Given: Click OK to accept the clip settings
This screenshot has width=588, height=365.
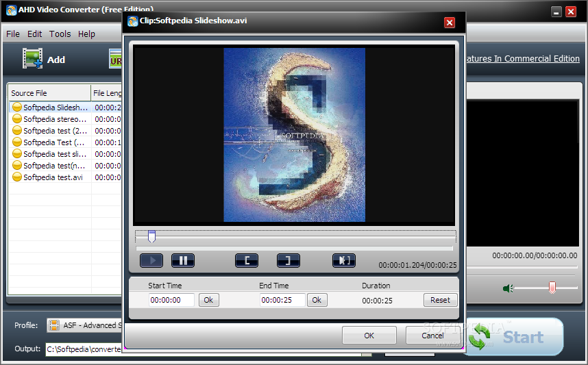Looking at the screenshot, I should pyautogui.click(x=369, y=336).
